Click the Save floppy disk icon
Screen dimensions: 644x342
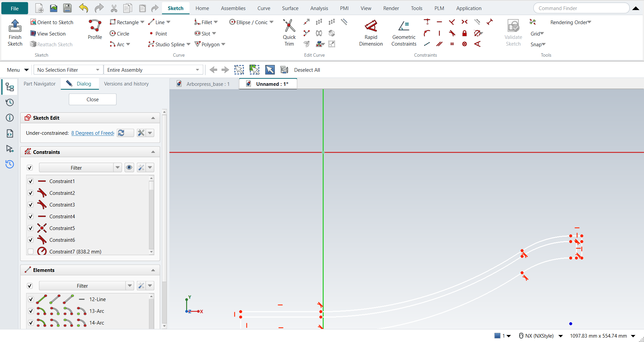coord(67,8)
